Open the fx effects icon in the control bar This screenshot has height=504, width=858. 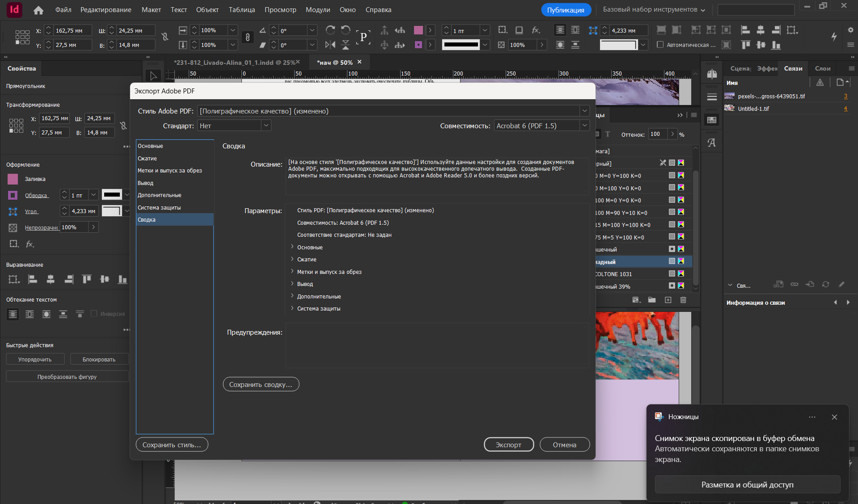pos(536,30)
